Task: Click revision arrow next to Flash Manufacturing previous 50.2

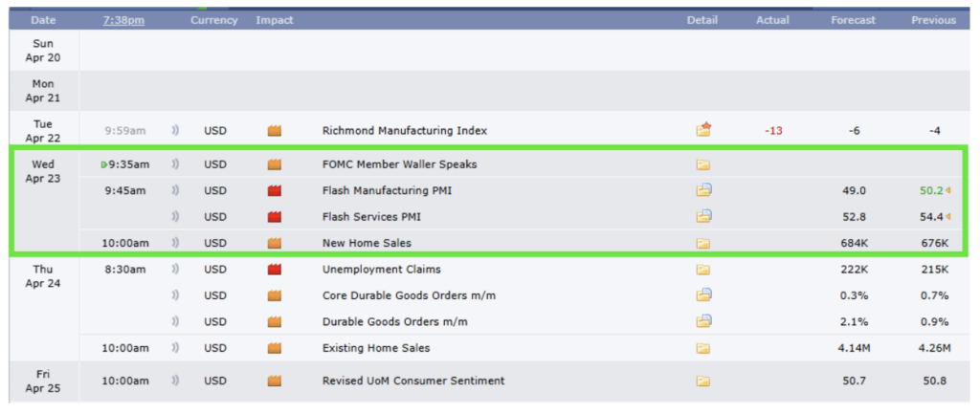Action: tap(947, 190)
